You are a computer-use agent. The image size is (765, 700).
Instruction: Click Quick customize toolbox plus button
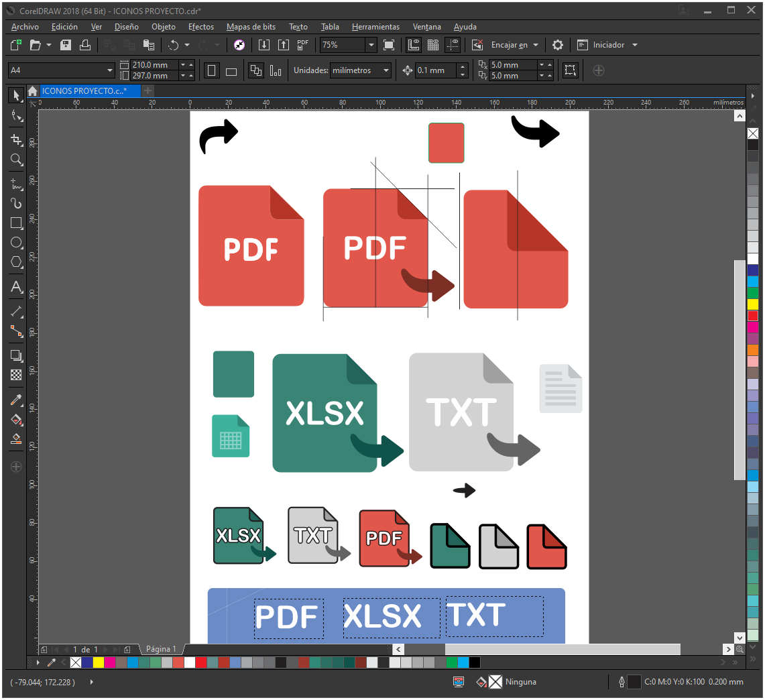pos(16,467)
